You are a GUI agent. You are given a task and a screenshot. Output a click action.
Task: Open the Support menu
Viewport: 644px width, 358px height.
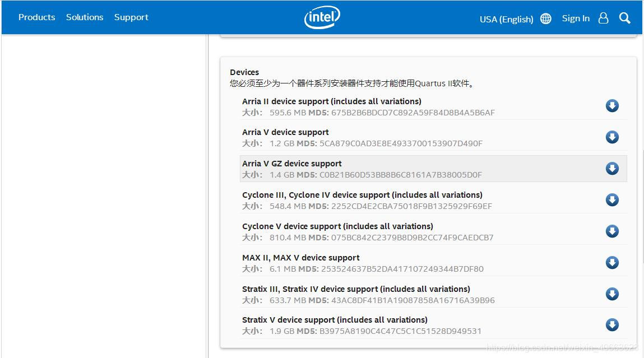[131, 17]
